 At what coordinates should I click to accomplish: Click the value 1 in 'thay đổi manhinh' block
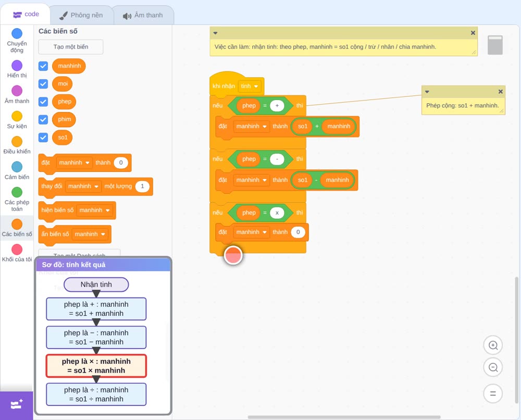142,187
